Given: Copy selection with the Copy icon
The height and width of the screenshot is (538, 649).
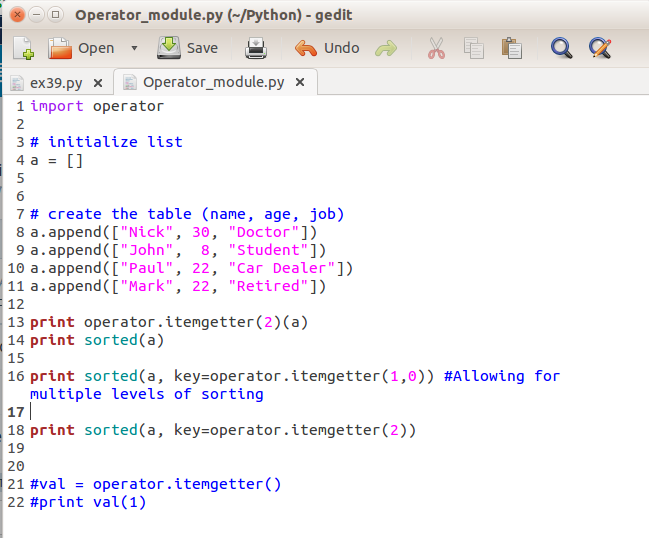Looking at the screenshot, I should point(474,48).
